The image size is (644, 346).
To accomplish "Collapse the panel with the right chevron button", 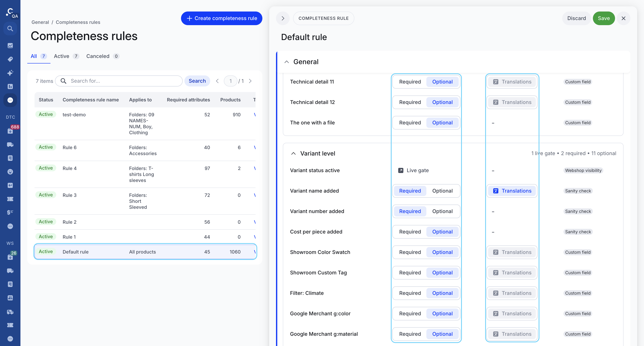I will click(x=283, y=18).
